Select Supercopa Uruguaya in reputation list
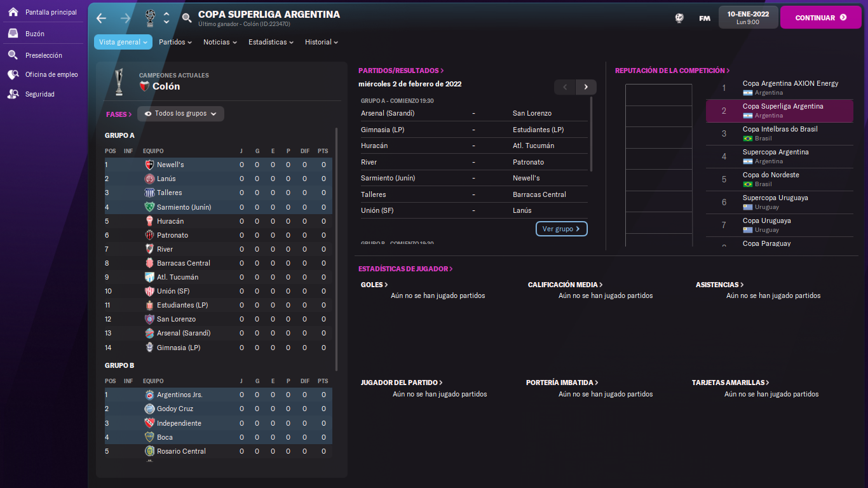 780,202
